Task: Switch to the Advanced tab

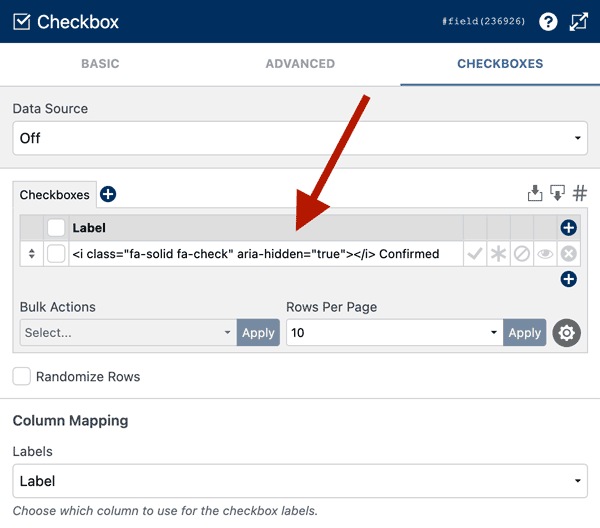Action: (x=300, y=64)
